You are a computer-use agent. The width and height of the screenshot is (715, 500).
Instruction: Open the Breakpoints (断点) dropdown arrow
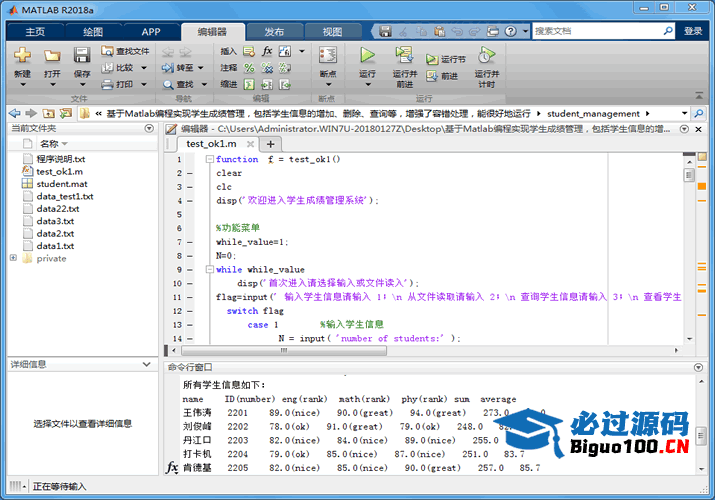pyautogui.click(x=328, y=84)
